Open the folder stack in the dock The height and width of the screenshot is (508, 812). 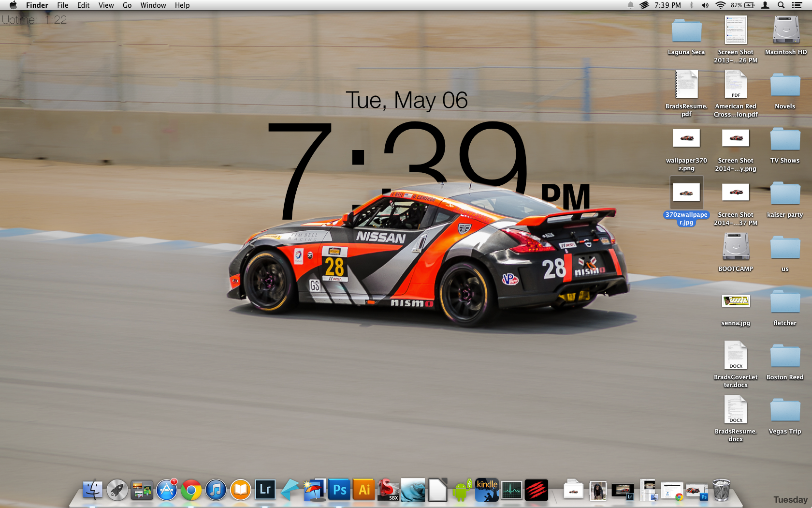point(573,490)
